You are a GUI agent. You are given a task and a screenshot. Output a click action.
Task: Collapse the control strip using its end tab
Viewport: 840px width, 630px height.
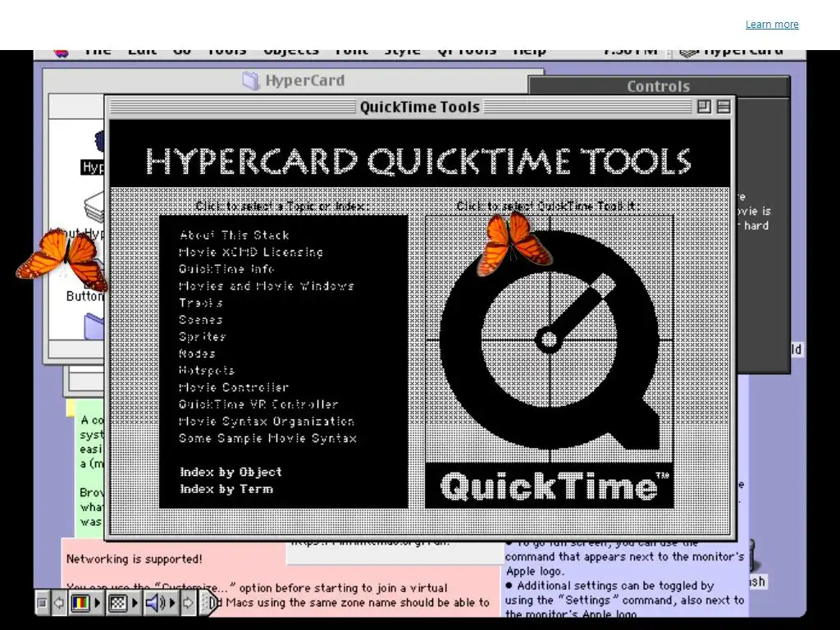click(209, 603)
